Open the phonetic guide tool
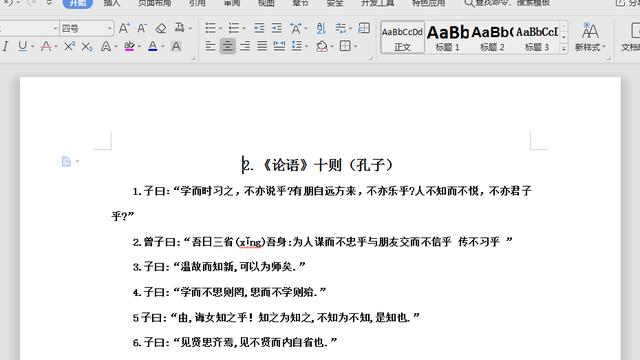Viewport: 640px width, 360px height. 179,28
